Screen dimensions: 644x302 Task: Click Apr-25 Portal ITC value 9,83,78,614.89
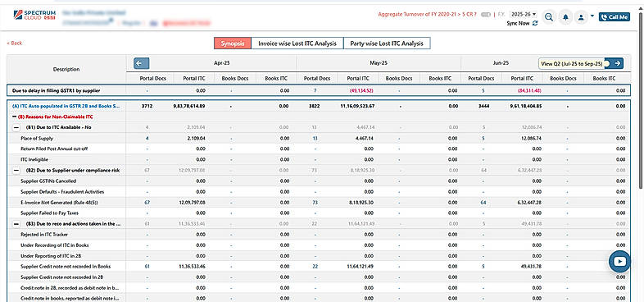189,106
